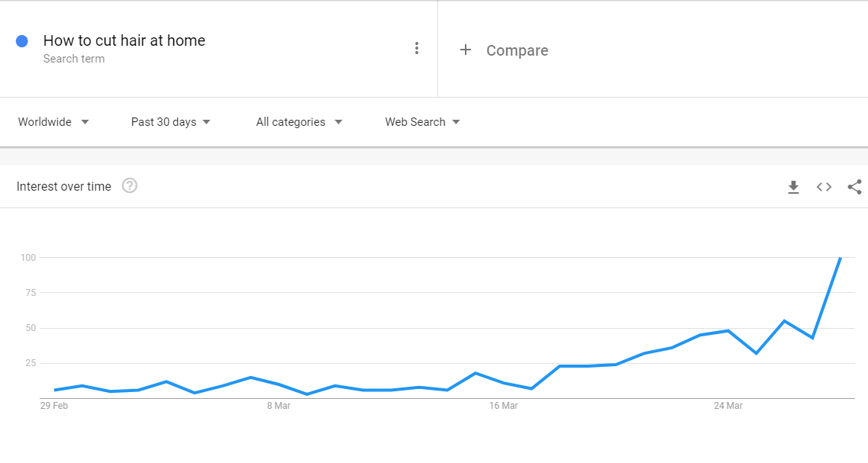This screenshot has height=463, width=868.
Task: Click the plus icon beside Compare
Action: [466, 50]
